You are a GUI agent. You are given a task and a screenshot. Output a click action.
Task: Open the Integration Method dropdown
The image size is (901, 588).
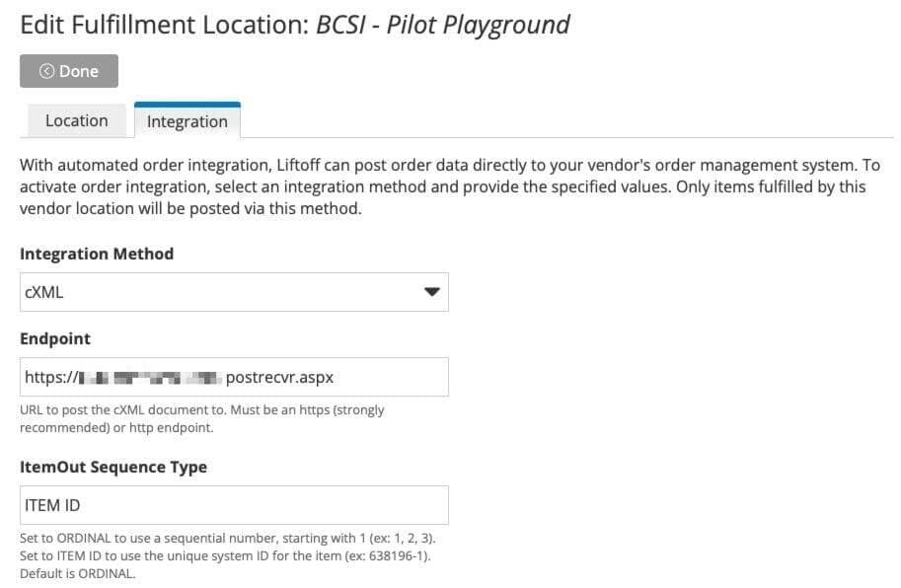[x=234, y=292]
